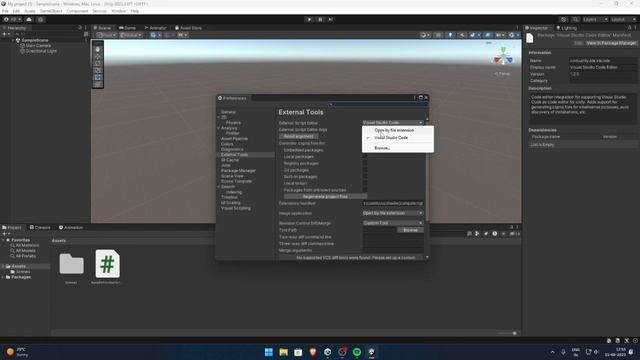Screen dimensions: 640x360
Task: Select the Transform tool at toolbar bottom
Action: click(98, 84)
